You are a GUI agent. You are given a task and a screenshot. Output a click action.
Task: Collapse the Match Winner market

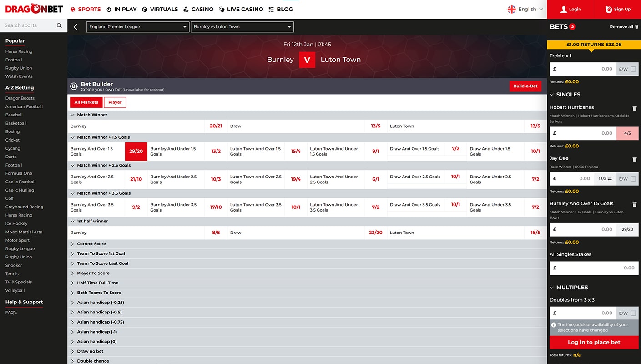[307, 115]
